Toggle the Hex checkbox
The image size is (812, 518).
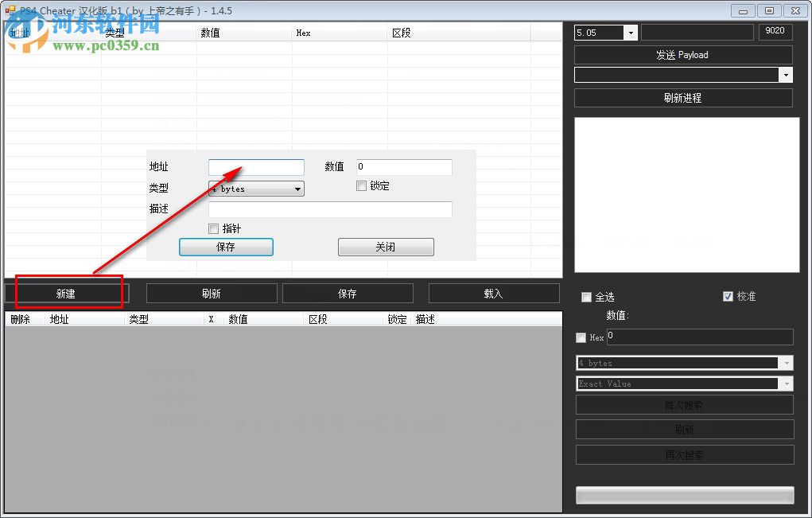click(581, 337)
